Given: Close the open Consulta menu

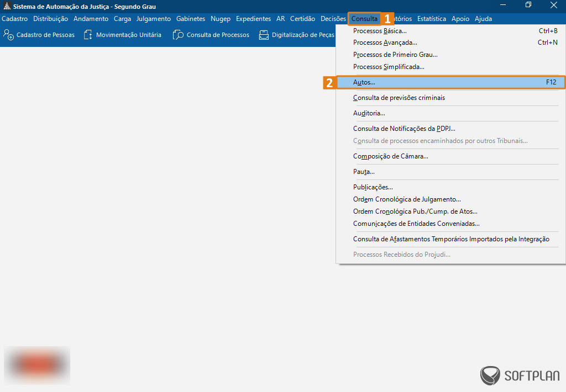Looking at the screenshot, I should 364,19.
